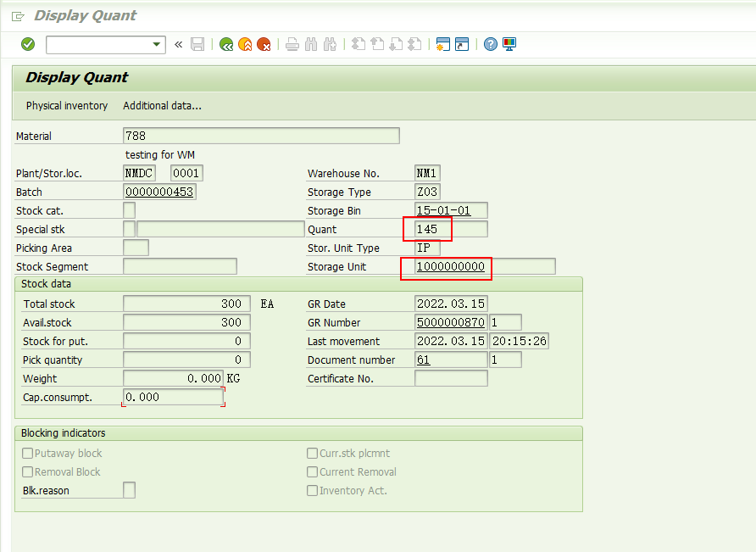
Task: Open Additional data... button
Action: coord(162,106)
